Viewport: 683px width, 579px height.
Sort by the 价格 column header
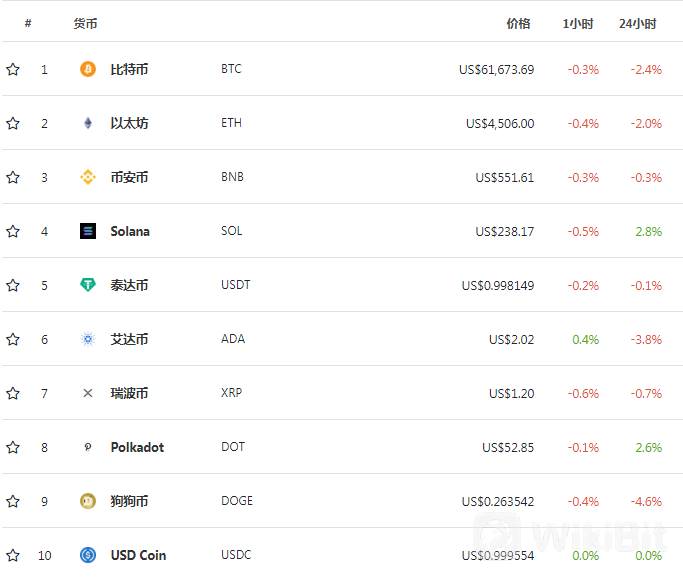(x=518, y=24)
